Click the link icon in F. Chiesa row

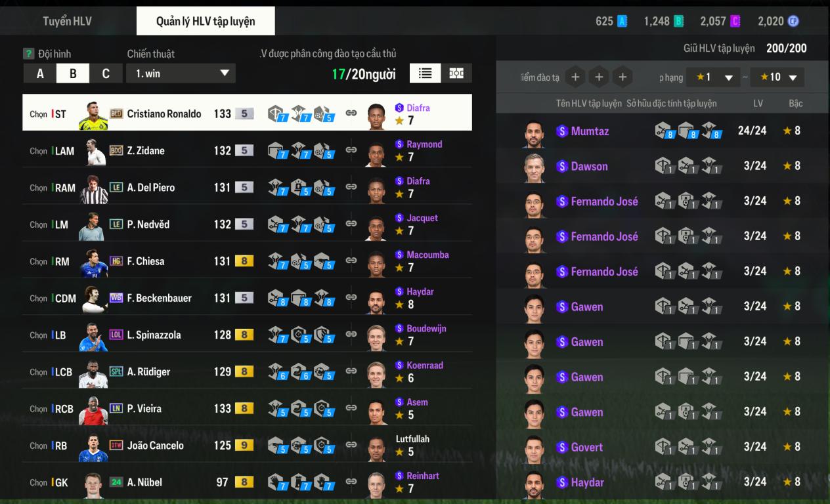tap(351, 261)
